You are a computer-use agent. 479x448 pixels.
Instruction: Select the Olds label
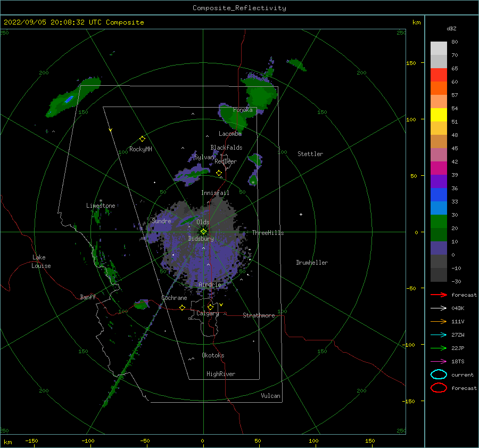[x=203, y=222]
